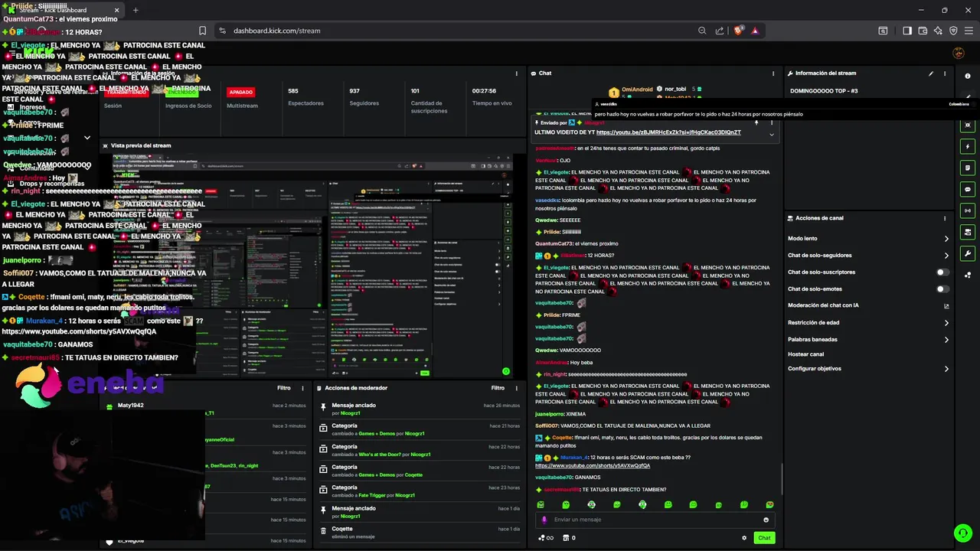Expand Restricción de edad settings

(946, 323)
